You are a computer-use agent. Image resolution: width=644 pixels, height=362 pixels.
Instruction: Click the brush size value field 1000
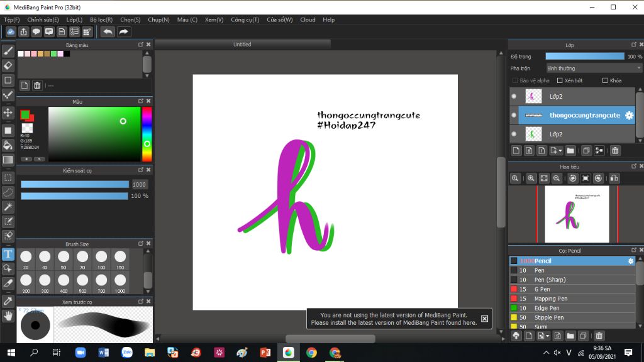139,185
